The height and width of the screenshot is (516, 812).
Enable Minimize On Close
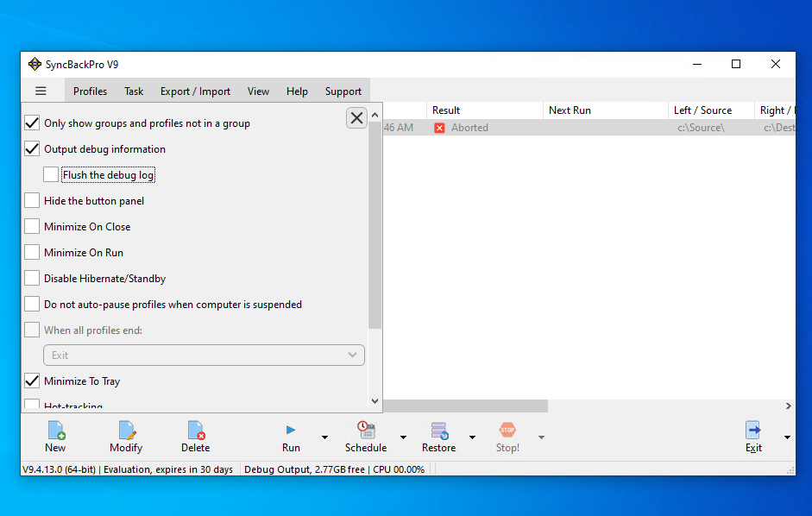(32, 227)
